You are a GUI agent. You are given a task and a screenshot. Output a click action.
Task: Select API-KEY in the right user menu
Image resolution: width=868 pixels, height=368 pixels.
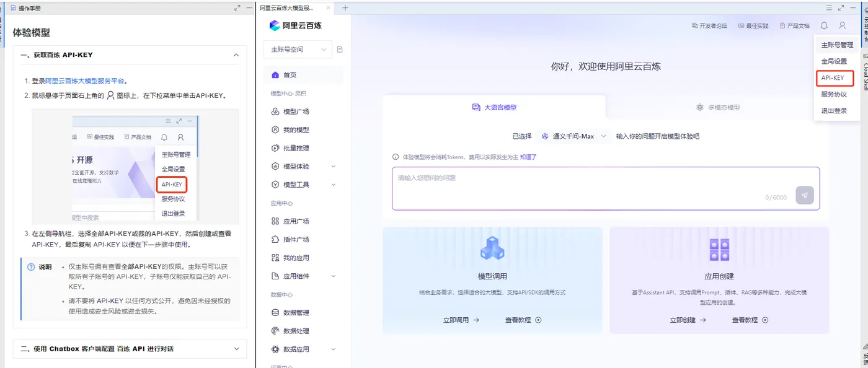click(834, 78)
